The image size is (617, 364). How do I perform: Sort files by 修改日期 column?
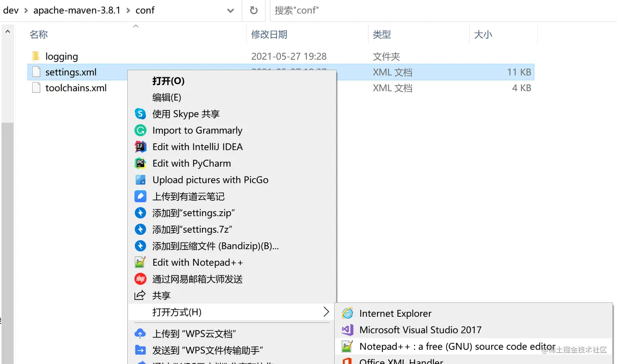click(269, 35)
